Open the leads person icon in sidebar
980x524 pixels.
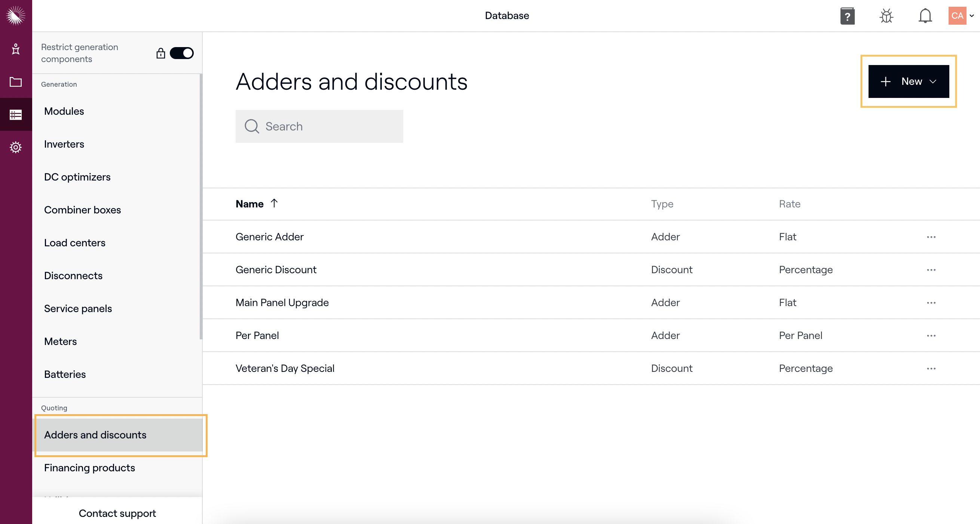[x=16, y=49]
